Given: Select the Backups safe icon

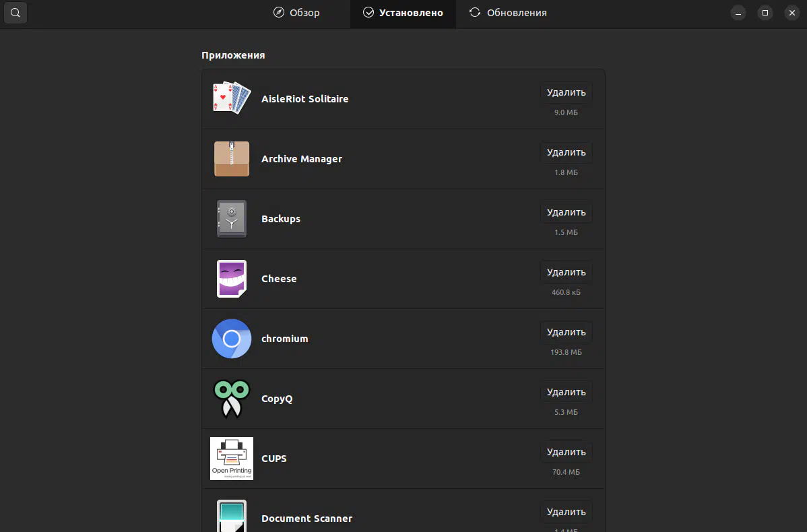Looking at the screenshot, I should (x=231, y=219).
